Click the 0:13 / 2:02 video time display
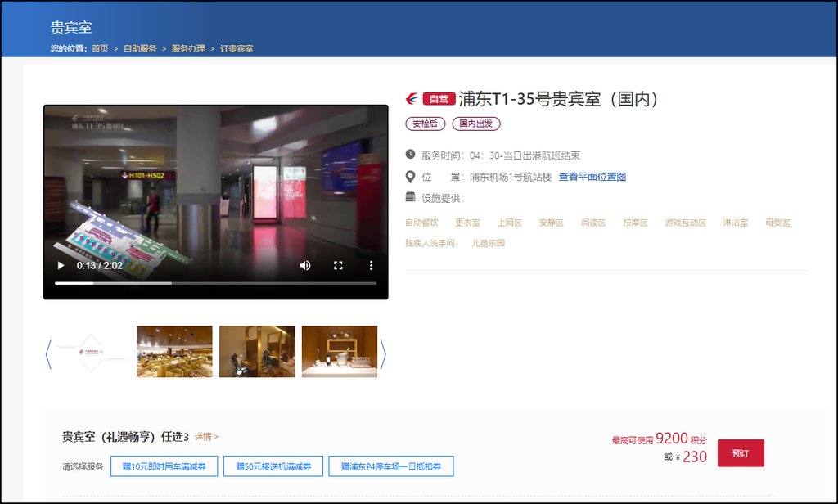Viewport: 838px width, 504px height. pos(99,266)
